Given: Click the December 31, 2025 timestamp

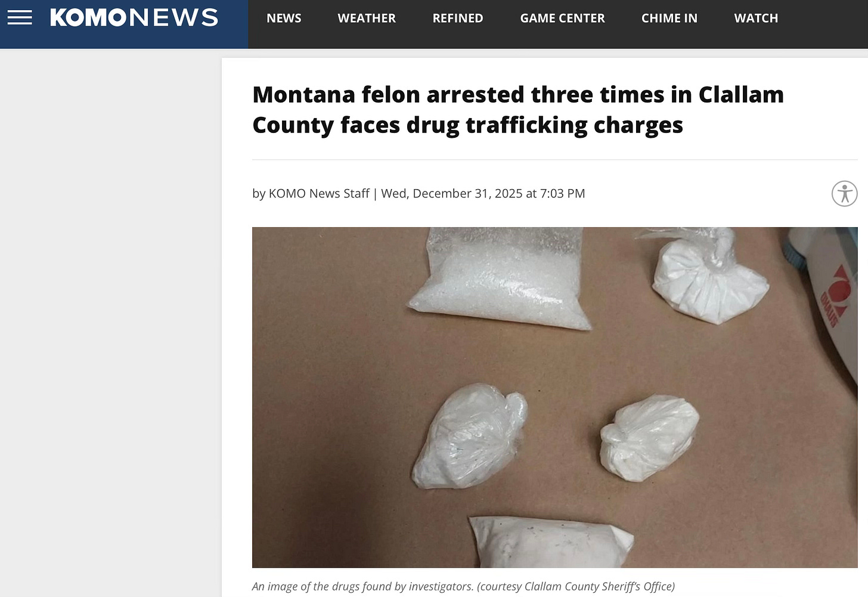Looking at the screenshot, I should tap(483, 193).
